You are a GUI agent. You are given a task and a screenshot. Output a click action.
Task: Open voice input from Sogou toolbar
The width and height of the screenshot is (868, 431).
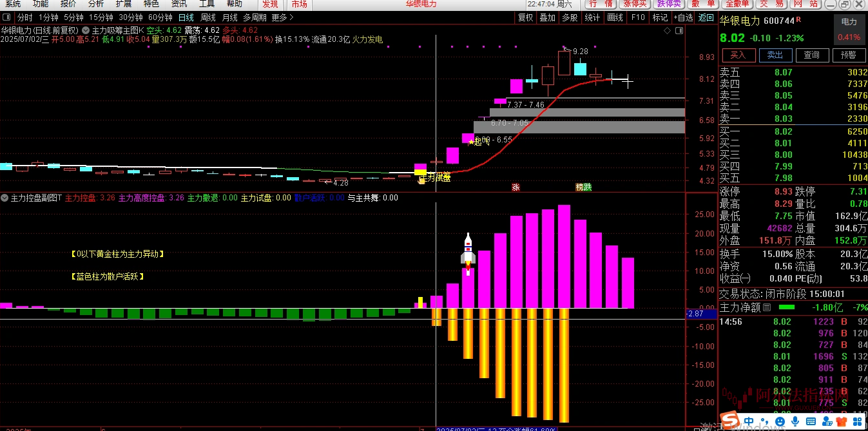click(795, 422)
